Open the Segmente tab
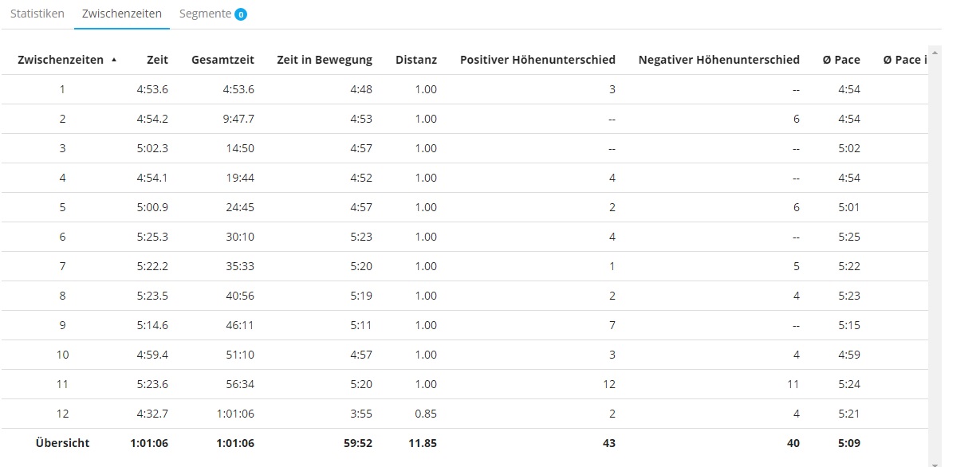The width and height of the screenshot is (980, 467). [x=205, y=14]
